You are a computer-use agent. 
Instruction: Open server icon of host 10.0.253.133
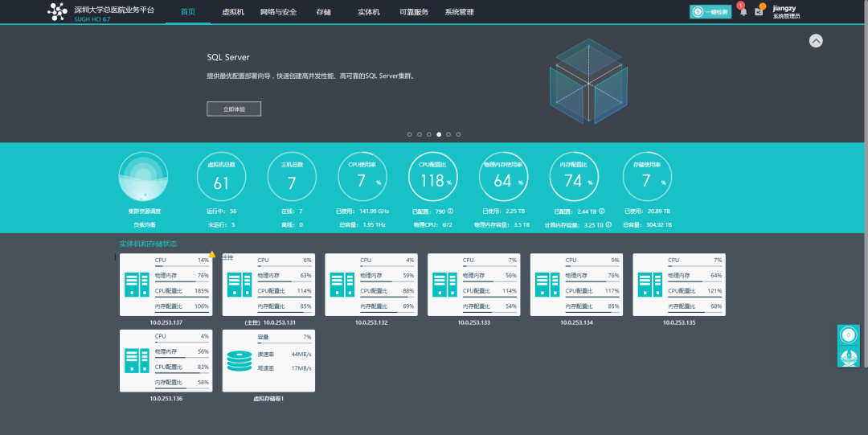[444, 285]
